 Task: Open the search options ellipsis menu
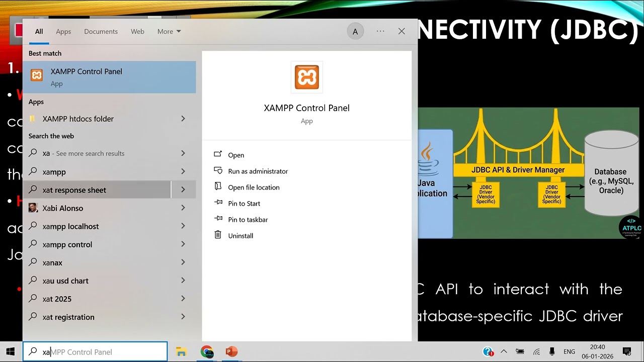tap(380, 31)
